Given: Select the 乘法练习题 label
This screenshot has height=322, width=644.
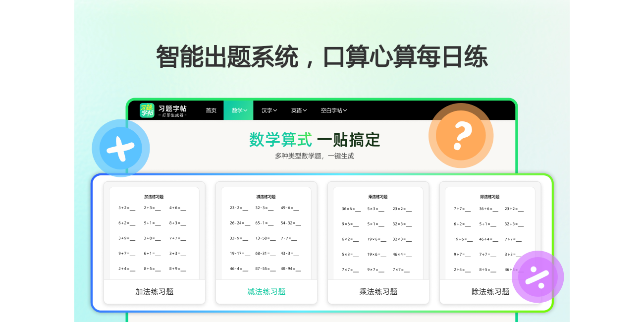Looking at the screenshot, I should tap(378, 292).
